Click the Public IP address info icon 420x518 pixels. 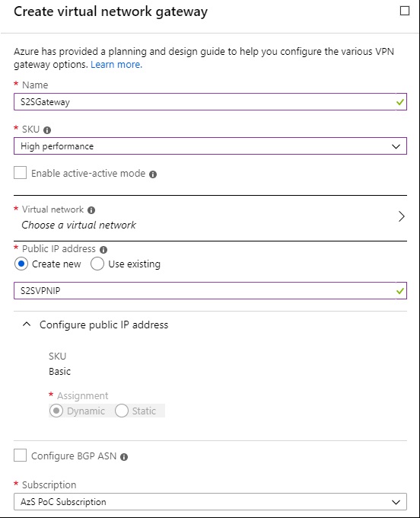tap(103, 250)
